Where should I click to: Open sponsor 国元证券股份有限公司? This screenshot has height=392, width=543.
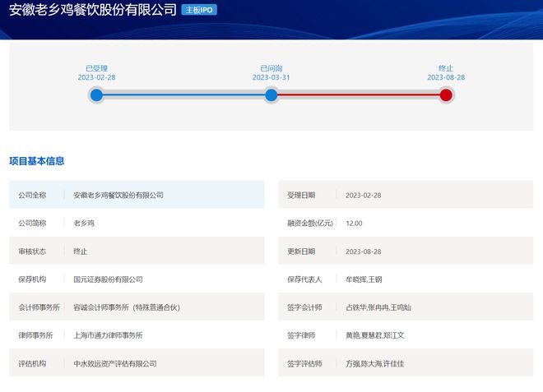(108, 279)
